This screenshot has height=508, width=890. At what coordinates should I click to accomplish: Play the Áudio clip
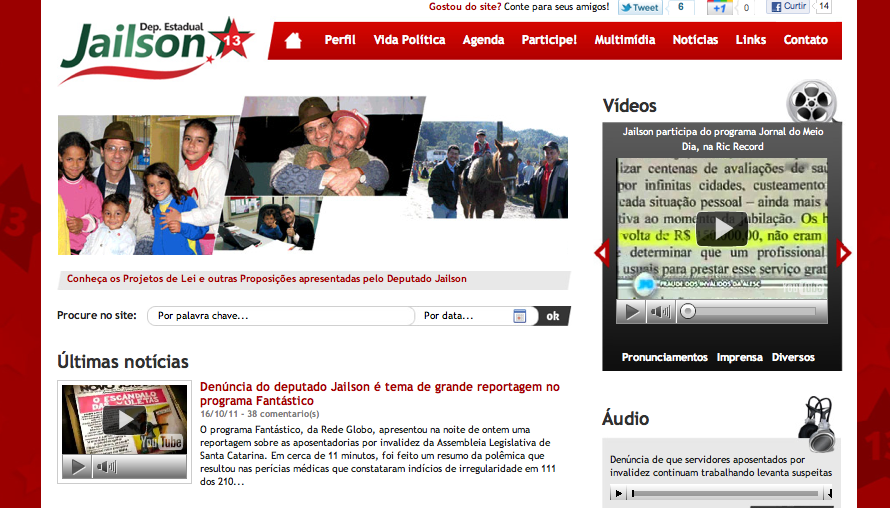pyautogui.click(x=619, y=493)
